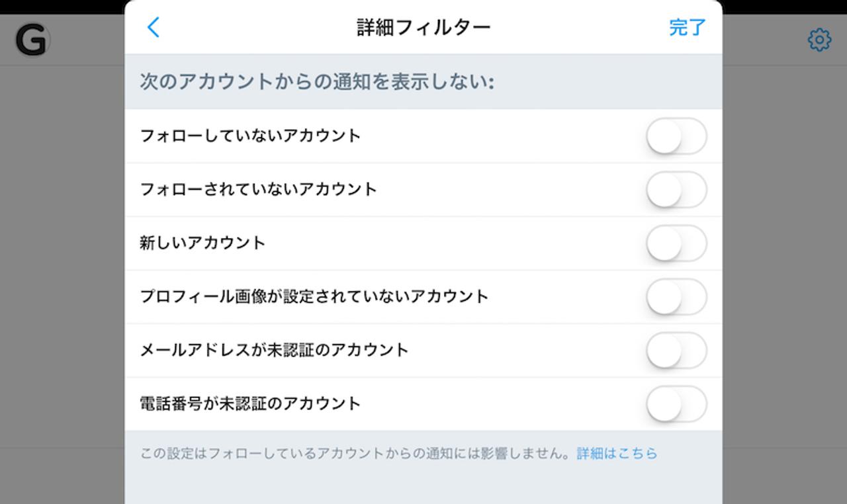Enable hiding notifications from accounts you don't follow
The image size is (847, 504).
point(677,136)
